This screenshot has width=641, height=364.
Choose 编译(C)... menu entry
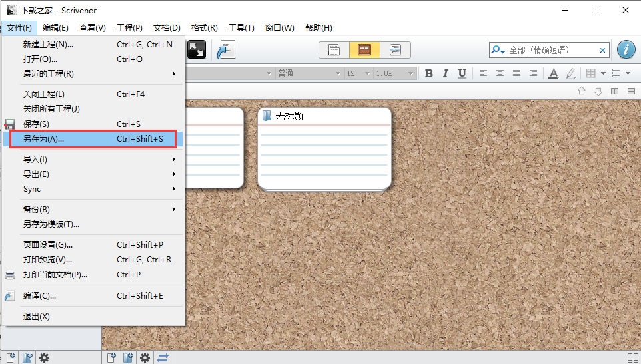click(93, 296)
